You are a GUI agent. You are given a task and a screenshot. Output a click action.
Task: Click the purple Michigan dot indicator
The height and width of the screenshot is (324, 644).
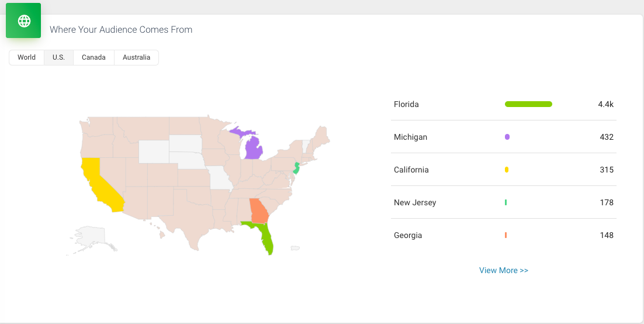click(507, 137)
